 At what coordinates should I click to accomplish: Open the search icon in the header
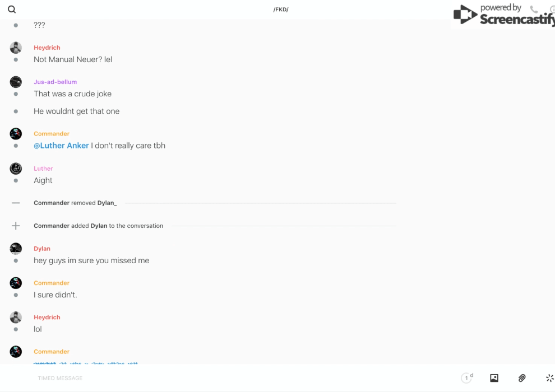click(x=12, y=10)
